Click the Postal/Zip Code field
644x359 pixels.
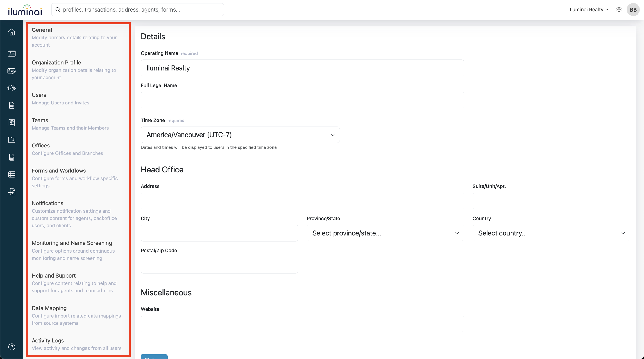coord(219,265)
